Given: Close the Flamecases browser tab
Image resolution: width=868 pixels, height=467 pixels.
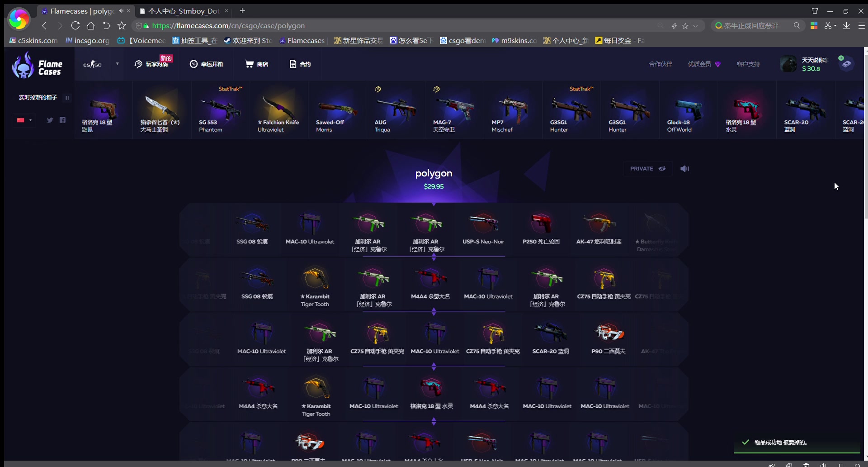Looking at the screenshot, I should tap(129, 11).
